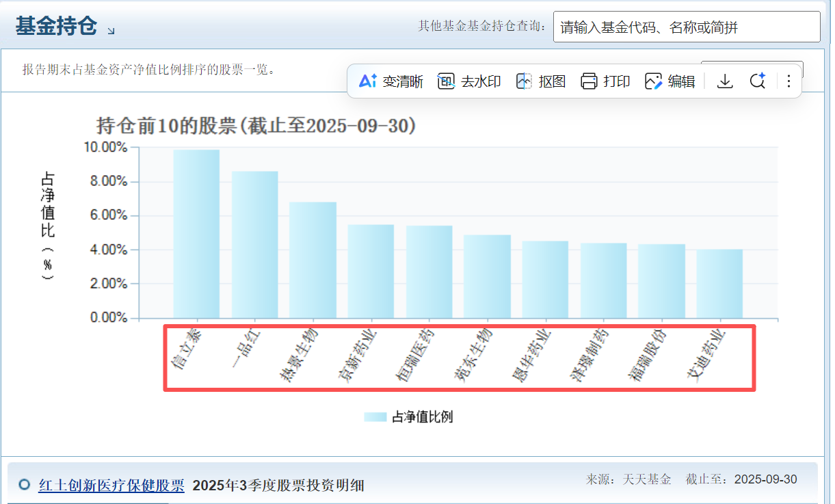Click the download arrow icon

point(725,81)
